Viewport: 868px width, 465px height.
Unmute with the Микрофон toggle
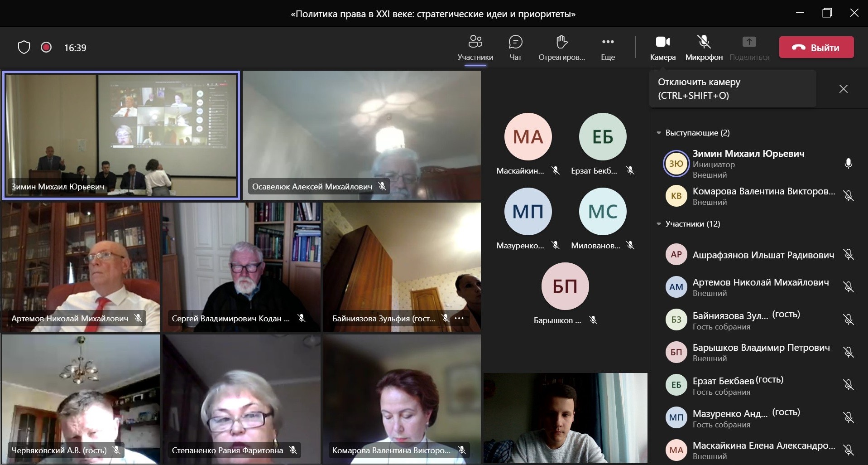[704, 47]
